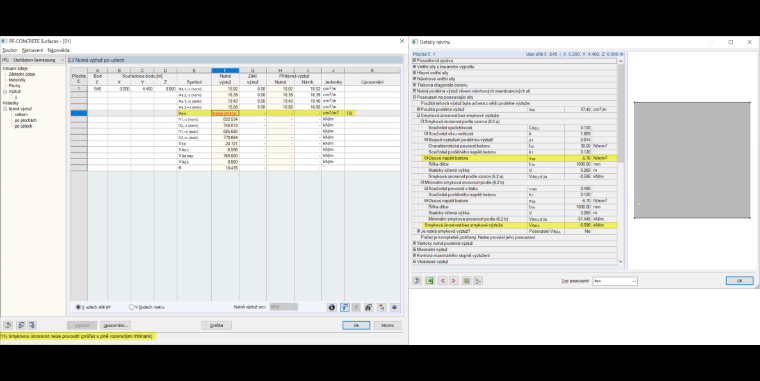Open the design case dropdown 'FR1 - Stahlbeton Bemessung'
This screenshot has height=381, width=760.
click(33, 60)
